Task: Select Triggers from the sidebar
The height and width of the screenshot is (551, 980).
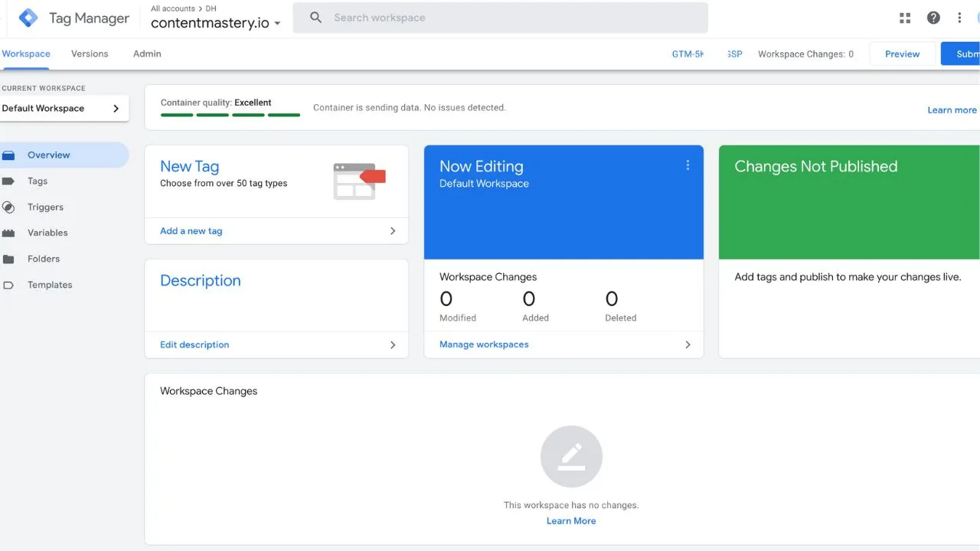Action: [46, 207]
